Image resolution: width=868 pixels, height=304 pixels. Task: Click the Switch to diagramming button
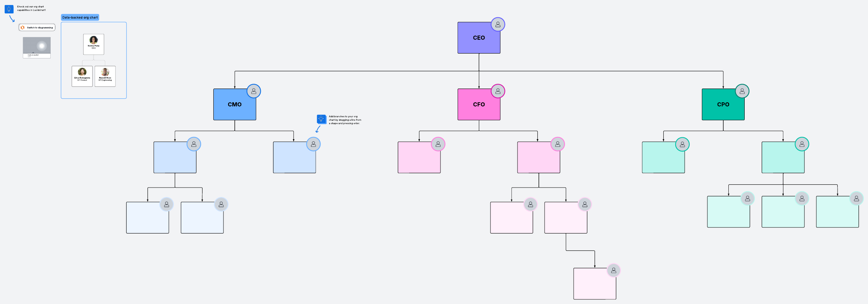click(37, 27)
